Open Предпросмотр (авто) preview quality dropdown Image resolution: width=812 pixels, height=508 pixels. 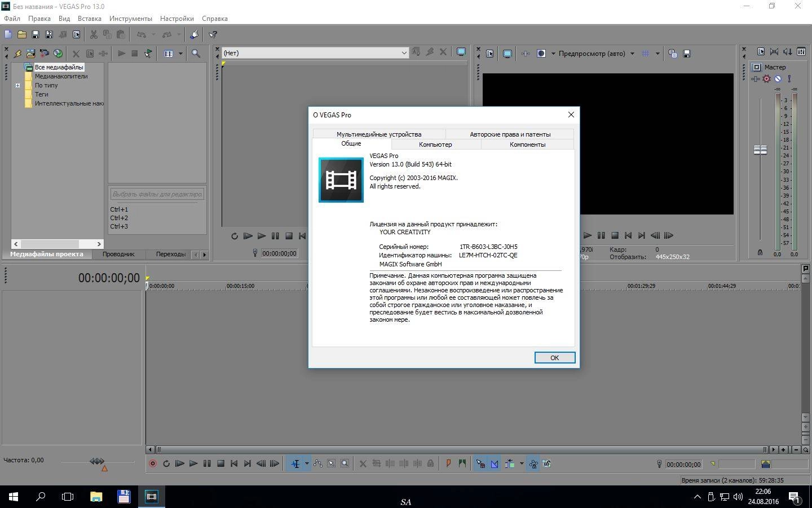pos(632,54)
